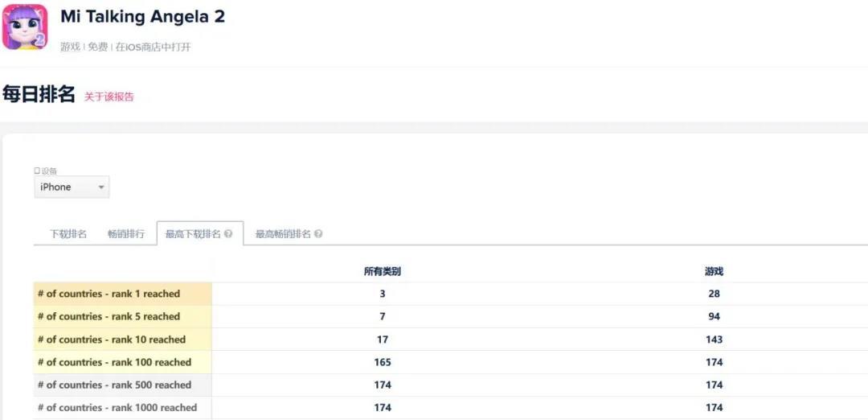Click value 165 in rank 100 row

pos(383,362)
